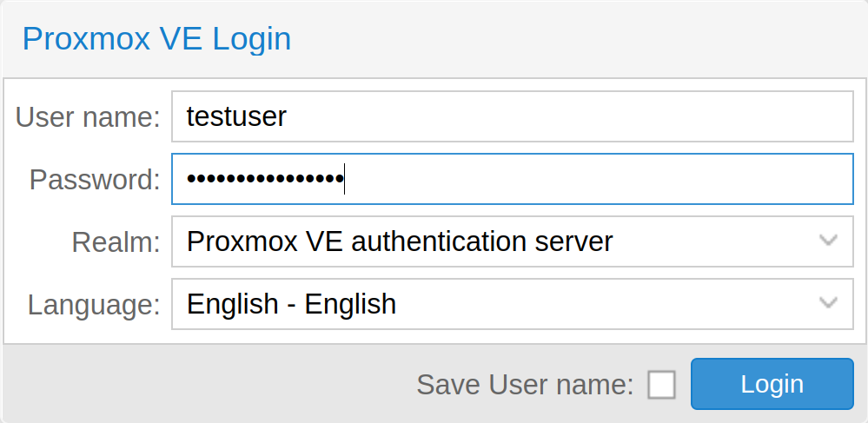Click on the masked password dots
The width and height of the screenshot is (868, 423).
coord(265,179)
